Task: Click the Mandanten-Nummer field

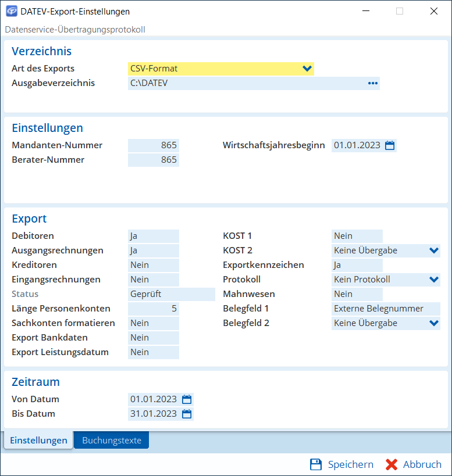Action: tap(154, 145)
